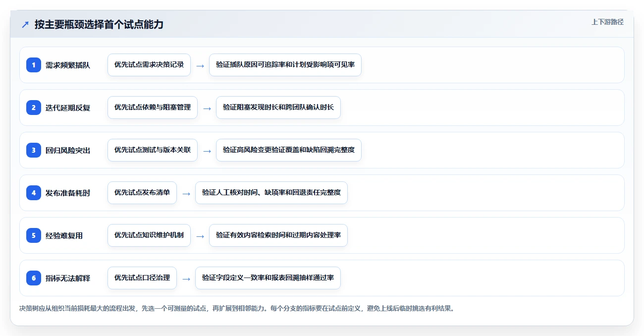Click the arrow icon beside the card title
The image size is (644, 336).
point(25,25)
